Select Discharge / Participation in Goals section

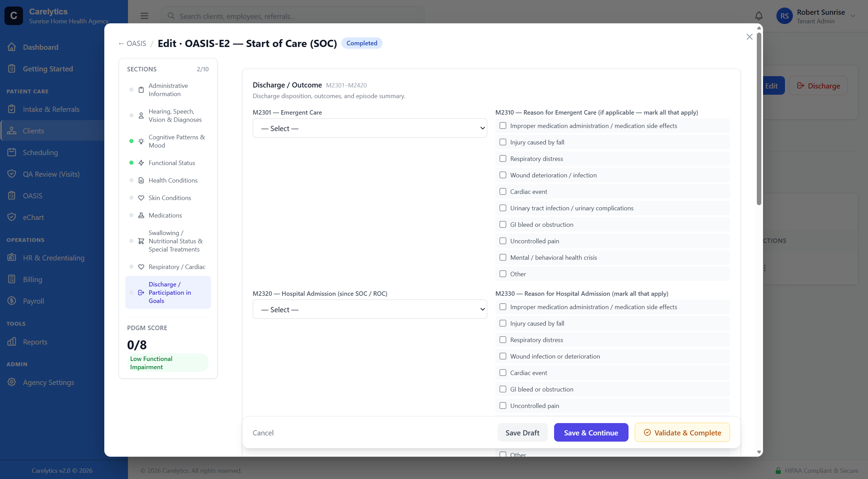point(168,293)
